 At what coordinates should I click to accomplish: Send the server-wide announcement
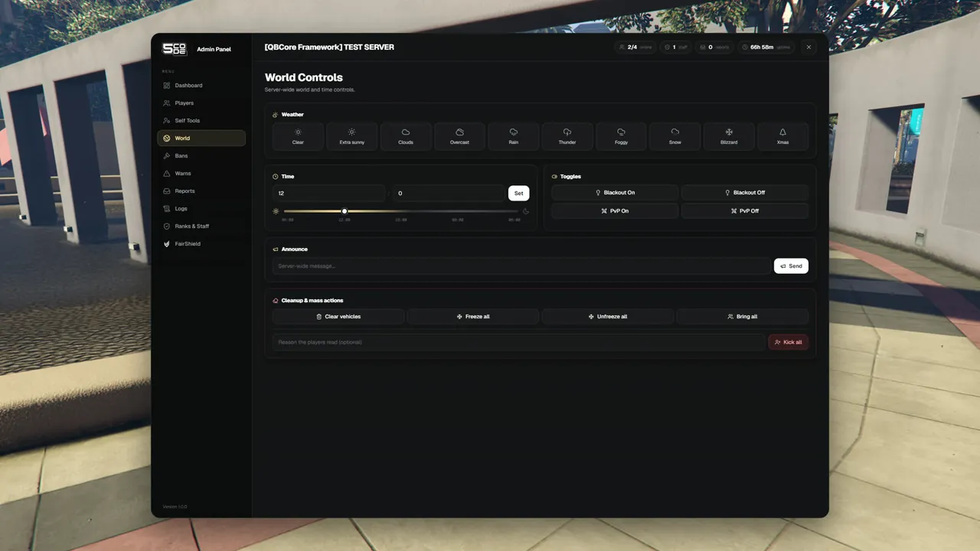click(791, 266)
